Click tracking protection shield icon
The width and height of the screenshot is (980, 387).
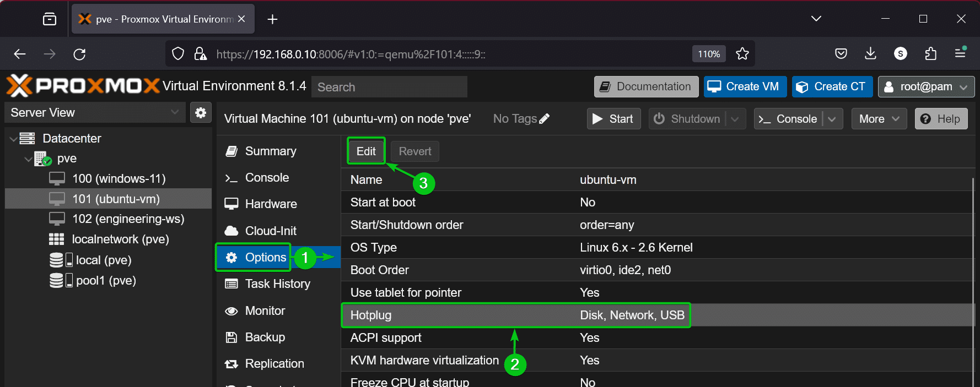(178, 54)
